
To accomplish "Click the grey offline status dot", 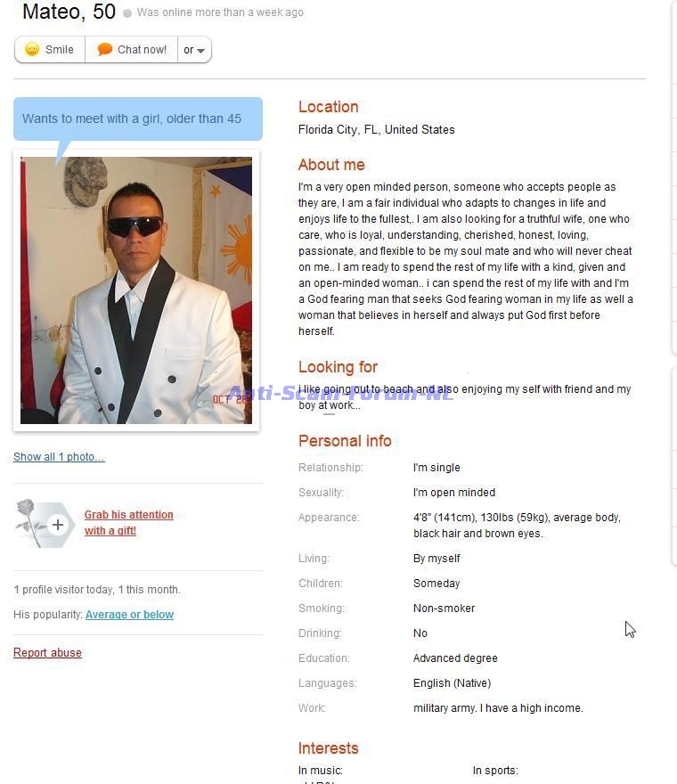I will click(127, 13).
